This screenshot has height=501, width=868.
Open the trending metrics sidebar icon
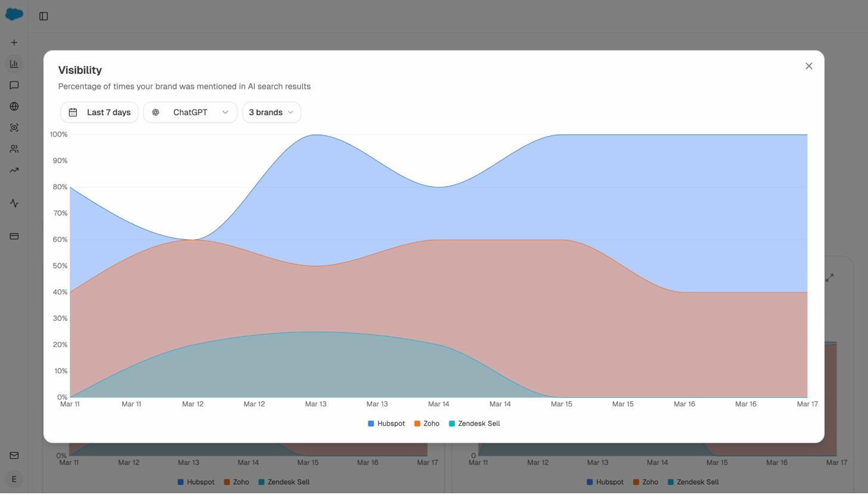(x=14, y=170)
